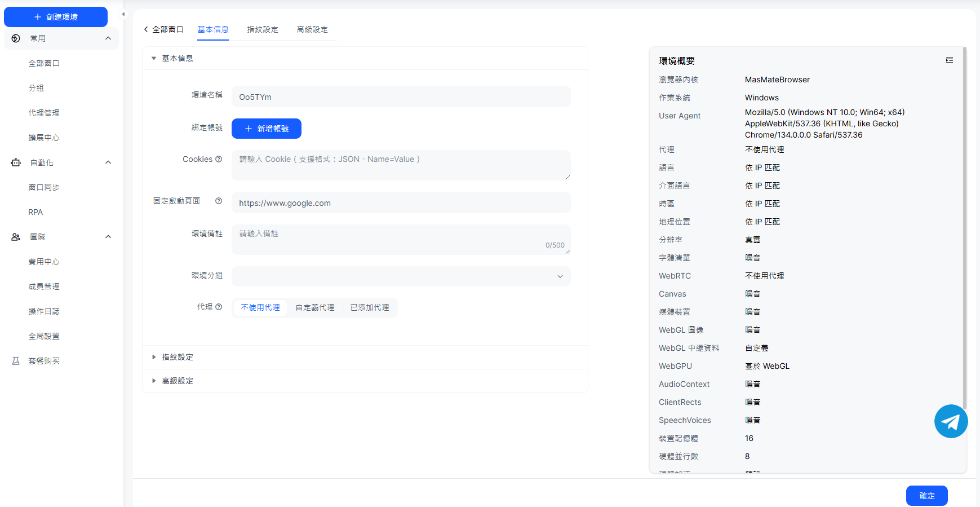Viewport: 980px width, 507px height.
Task: Click the Telegram support floating icon
Action: 951,421
